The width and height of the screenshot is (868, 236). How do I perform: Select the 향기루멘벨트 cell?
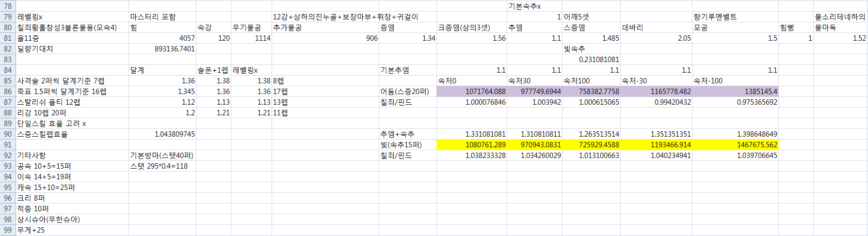click(x=735, y=17)
